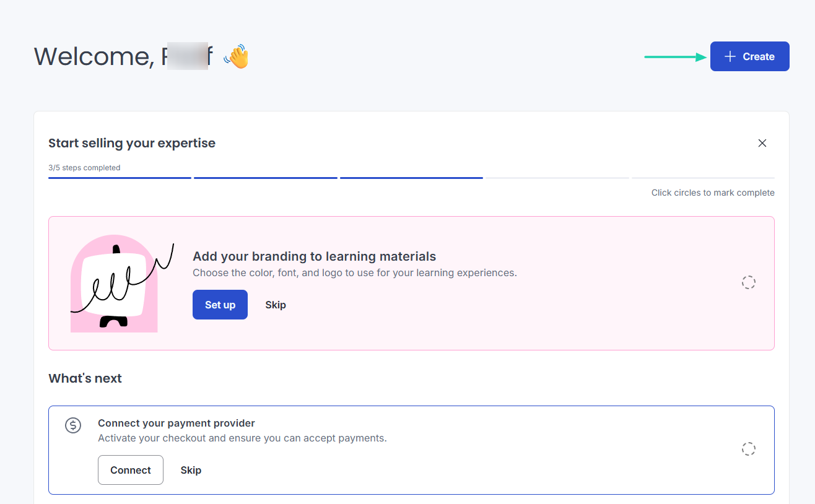Screen dimensions: 815x504
Task: Click the third filled progress bar segment
Action: click(x=411, y=178)
